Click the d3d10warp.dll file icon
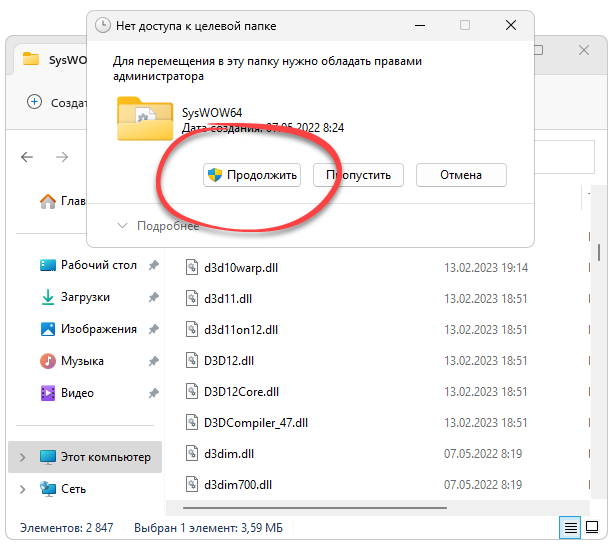 coord(191,267)
